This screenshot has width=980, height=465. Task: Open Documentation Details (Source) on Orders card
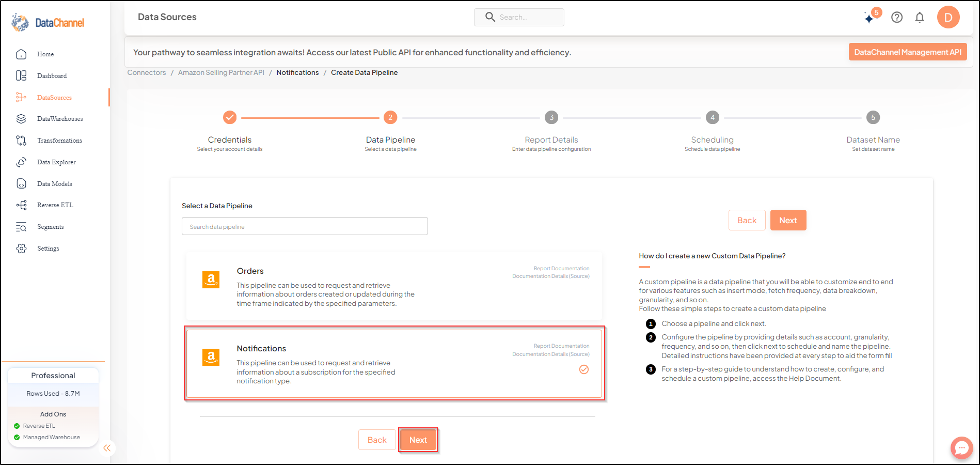click(x=551, y=276)
